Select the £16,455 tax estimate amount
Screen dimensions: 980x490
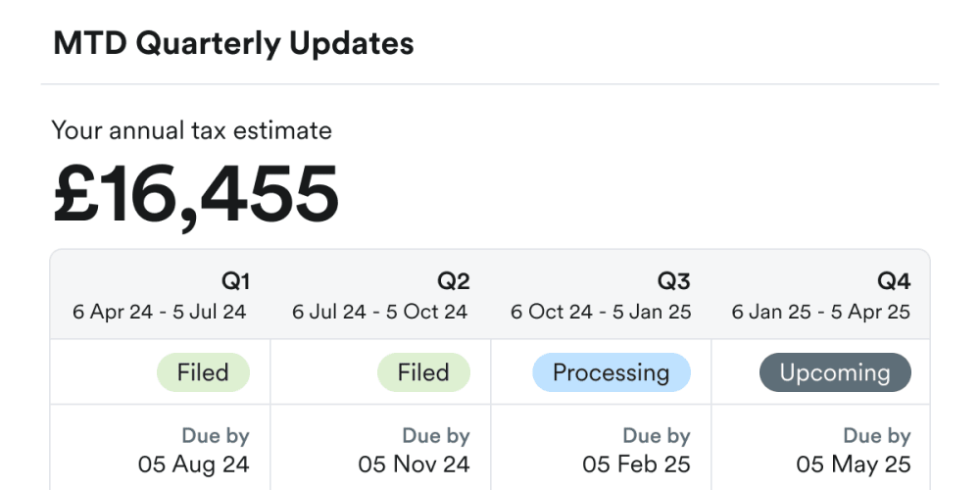click(196, 192)
